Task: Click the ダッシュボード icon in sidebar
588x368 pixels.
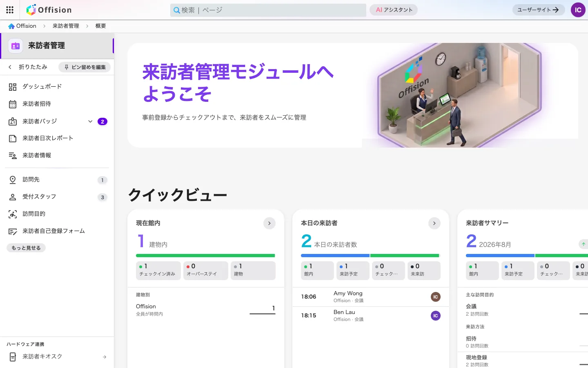Action: 13,87
